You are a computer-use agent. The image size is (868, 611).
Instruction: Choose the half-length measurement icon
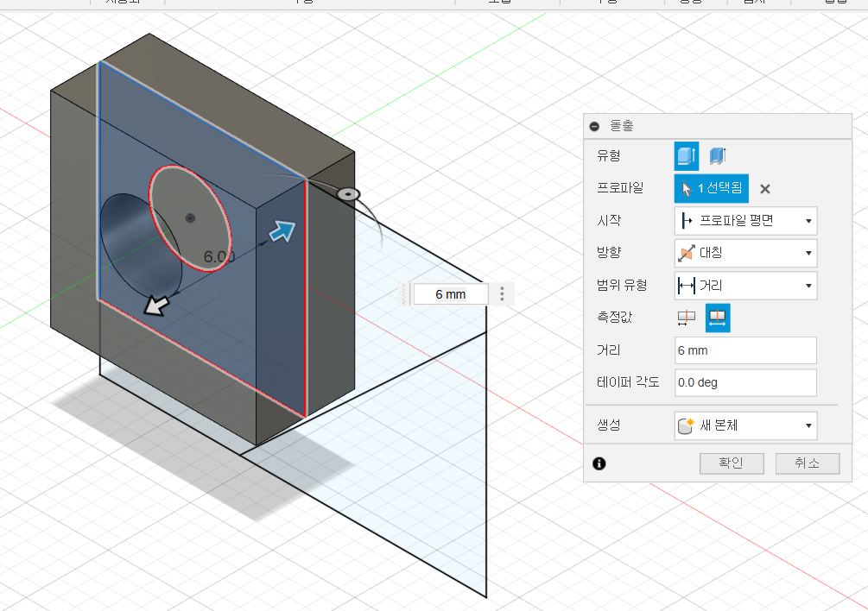[x=687, y=318]
